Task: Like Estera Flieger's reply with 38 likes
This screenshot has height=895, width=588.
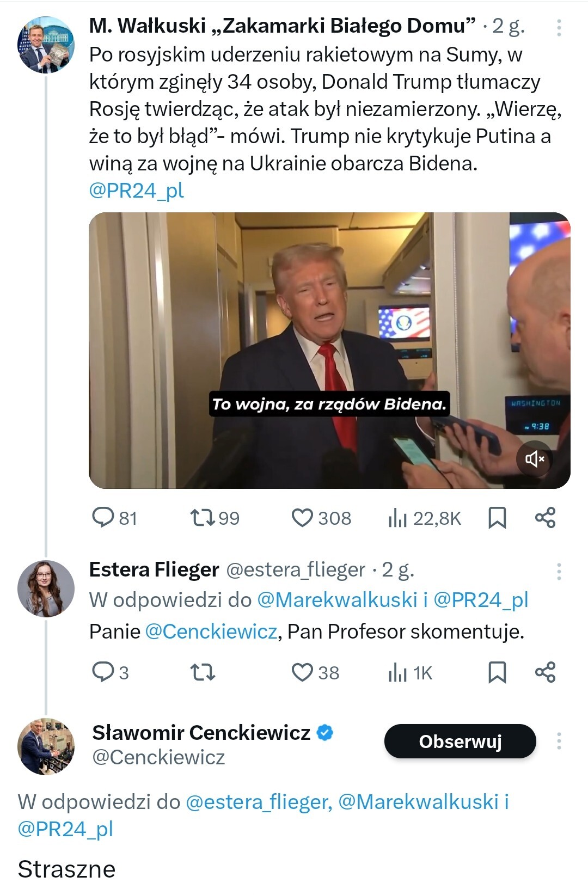Action: (x=302, y=672)
